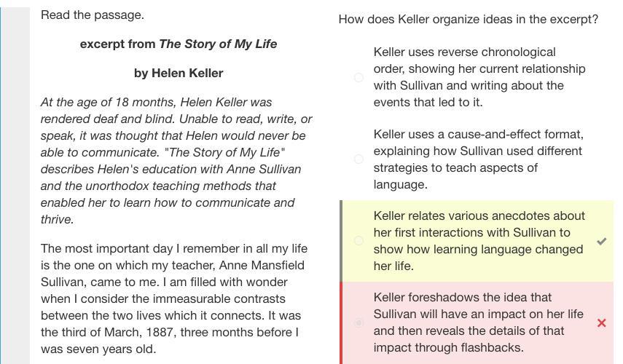This screenshot has width=623, height=364.
Task: Click the selected radio for the foreshadows answer
Action: point(358,323)
